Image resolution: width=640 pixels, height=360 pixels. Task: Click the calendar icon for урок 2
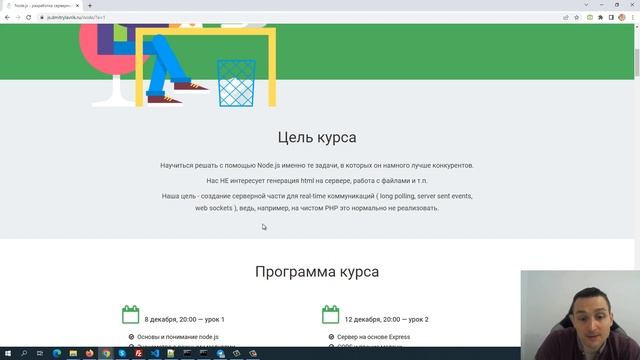coord(331,315)
